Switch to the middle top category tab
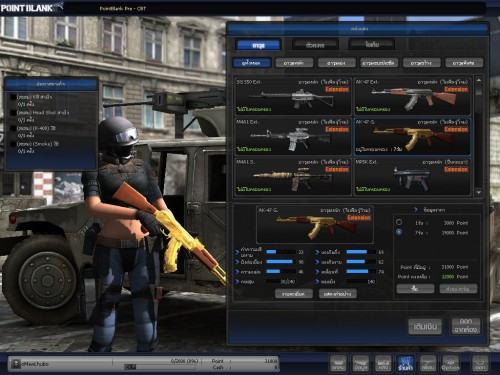This screenshot has width=500, height=375. click(x=315, y=44)
